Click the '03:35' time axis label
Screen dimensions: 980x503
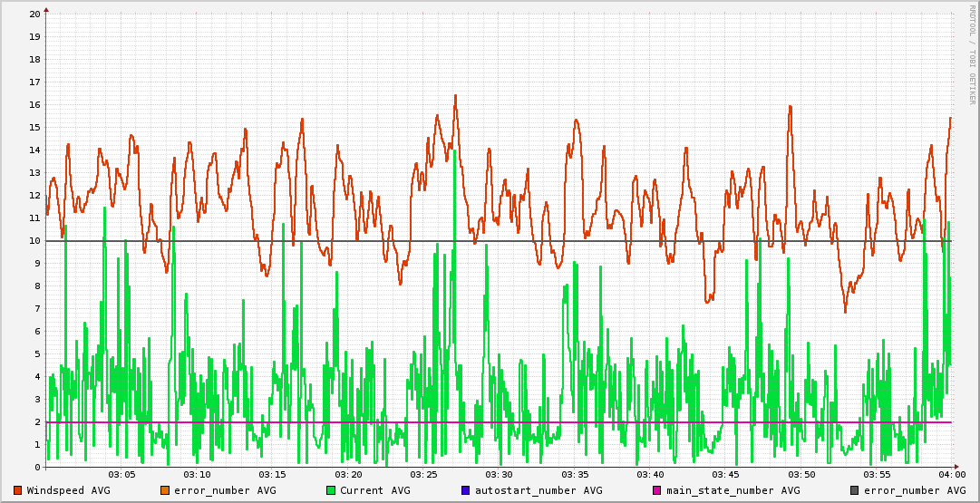tap(575, 476)
